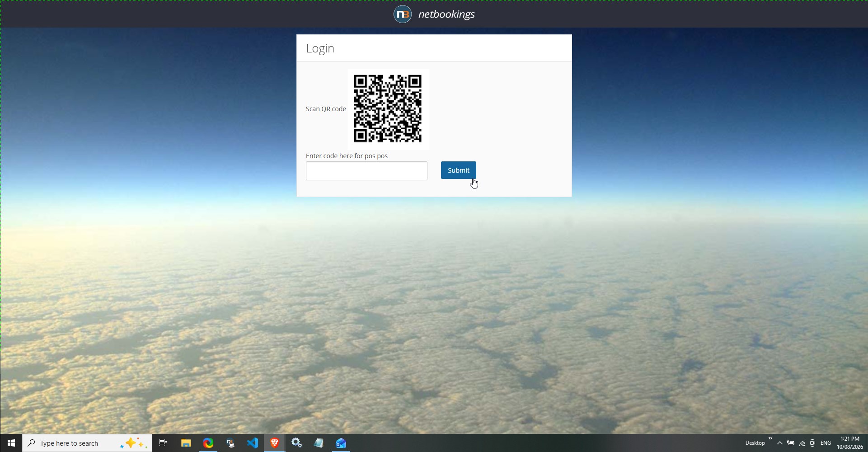
Task: Click the "Scan QR code" label
Action: coord(326,109)
